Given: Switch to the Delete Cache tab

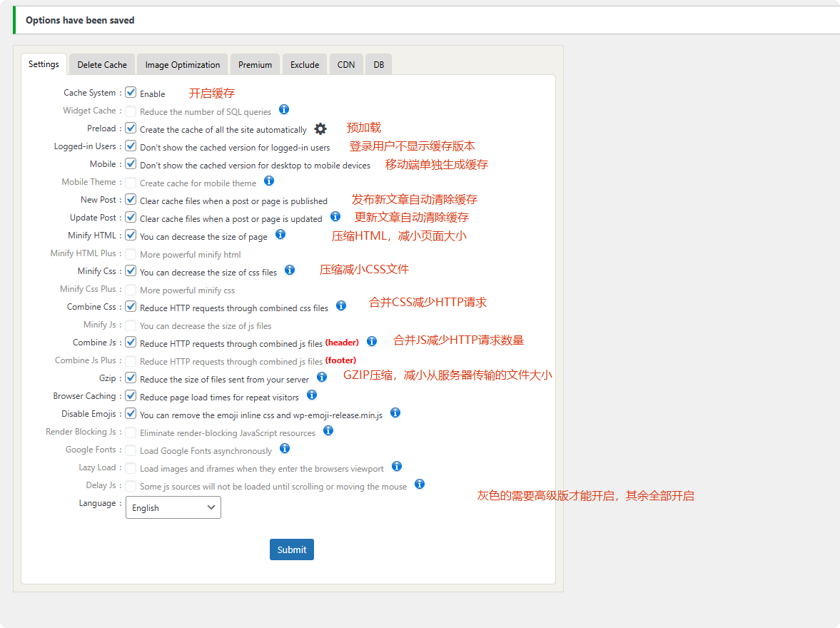Looking at the screenshot, I should click(102, 65).
